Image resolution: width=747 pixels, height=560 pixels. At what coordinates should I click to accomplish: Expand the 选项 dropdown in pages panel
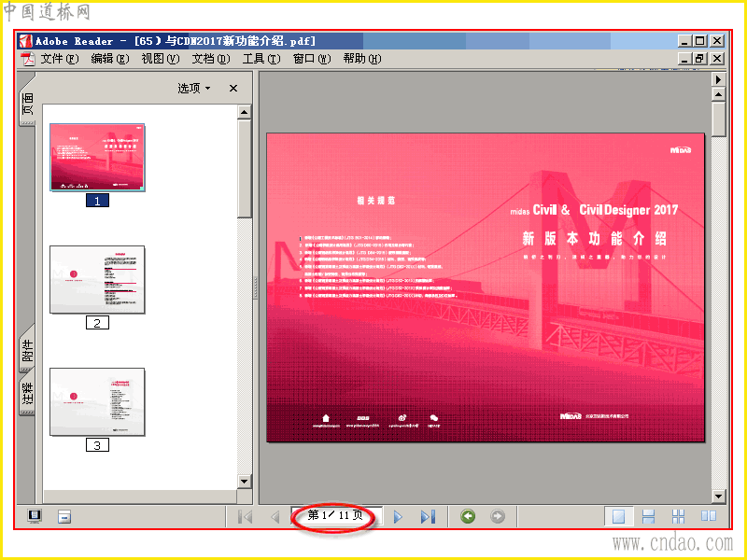click(x=194, y=88)
